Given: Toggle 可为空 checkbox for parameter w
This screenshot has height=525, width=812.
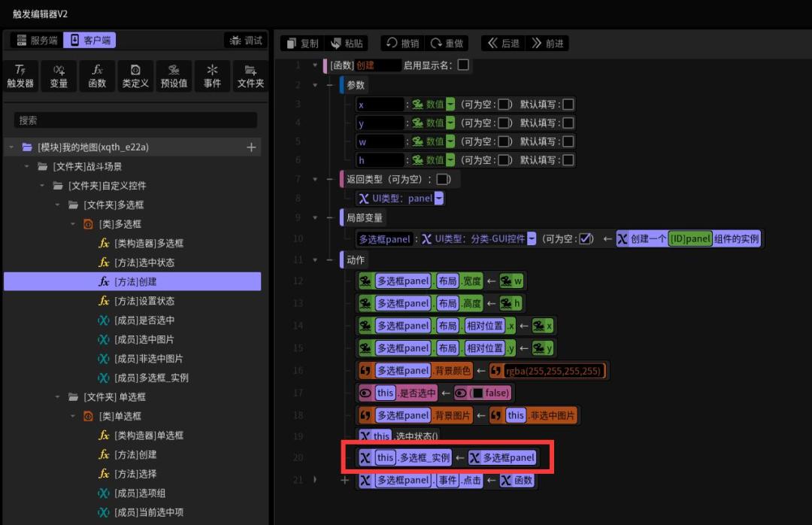Looking at the screenshot, I should point(504,141).
